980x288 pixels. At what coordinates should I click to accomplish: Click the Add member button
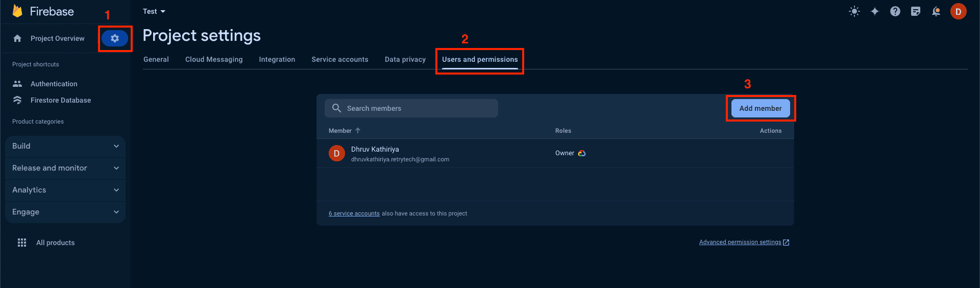point(761,108)
